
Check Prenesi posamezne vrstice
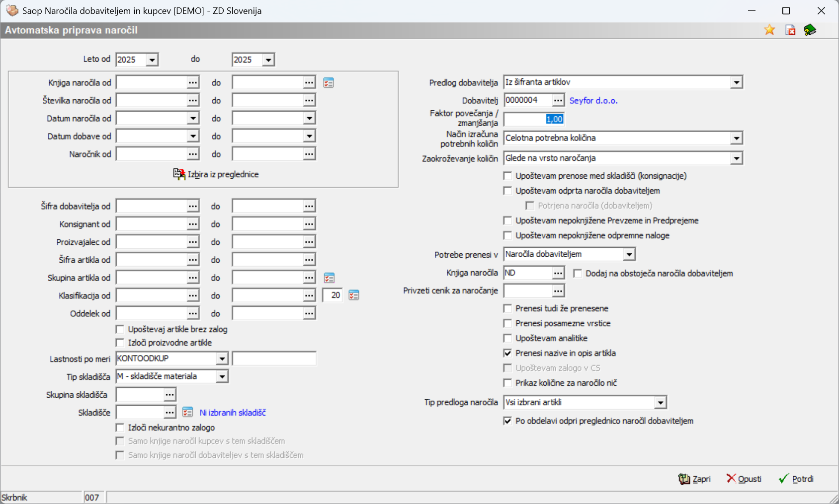tap(507, 323)
